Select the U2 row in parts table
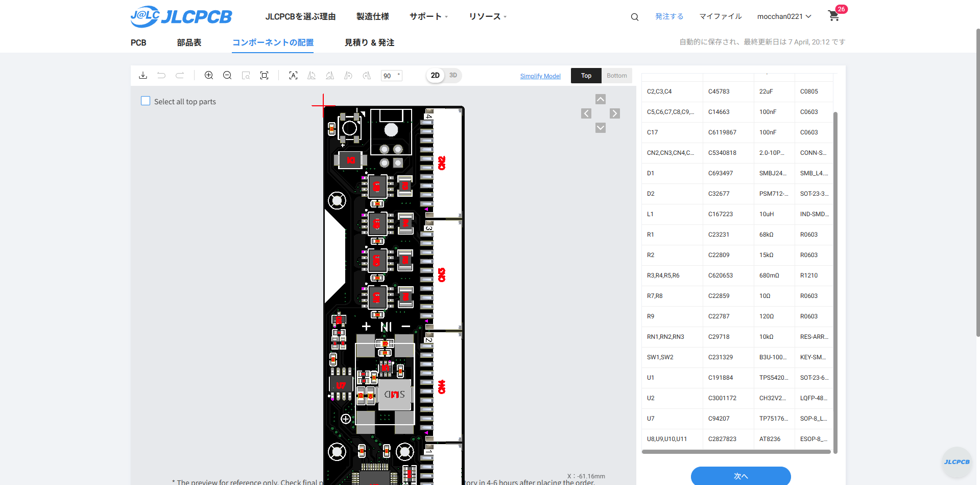Viewport: 980px width, 485px height. [737, 398]
